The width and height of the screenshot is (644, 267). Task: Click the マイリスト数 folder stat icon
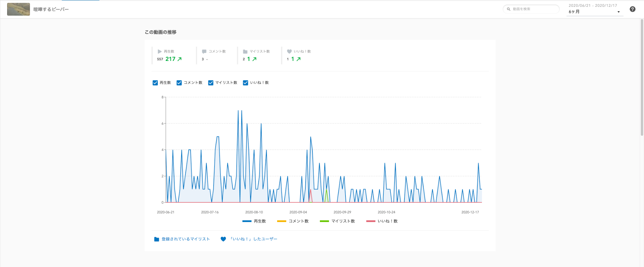[x=245, y=52]
